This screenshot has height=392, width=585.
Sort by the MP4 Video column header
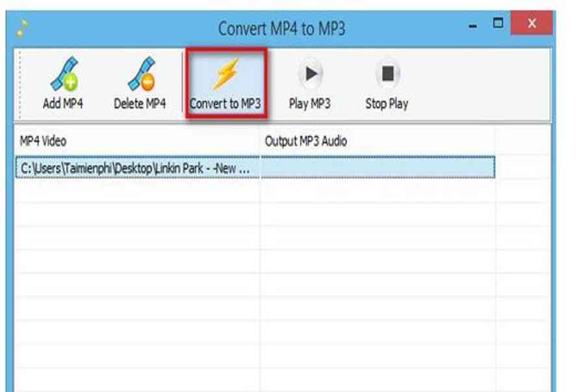point(136,141)
